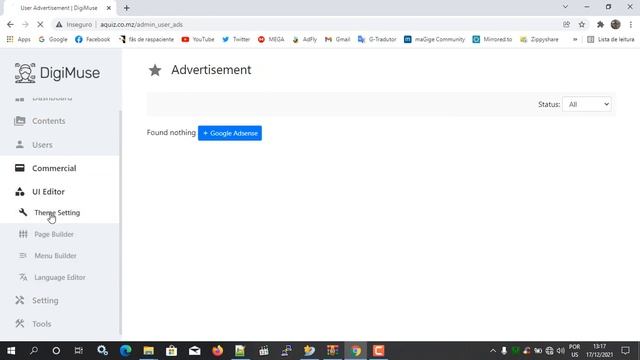Show hidden system tray icons
This screenshot has width=640, height=360.
pyautogui.click(x=493, y=351)
